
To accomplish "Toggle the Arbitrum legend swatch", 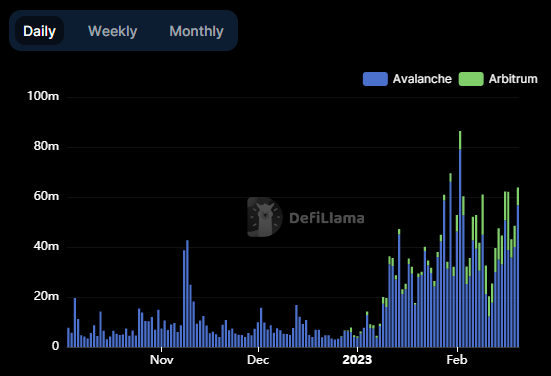I will tap(471, 79).
